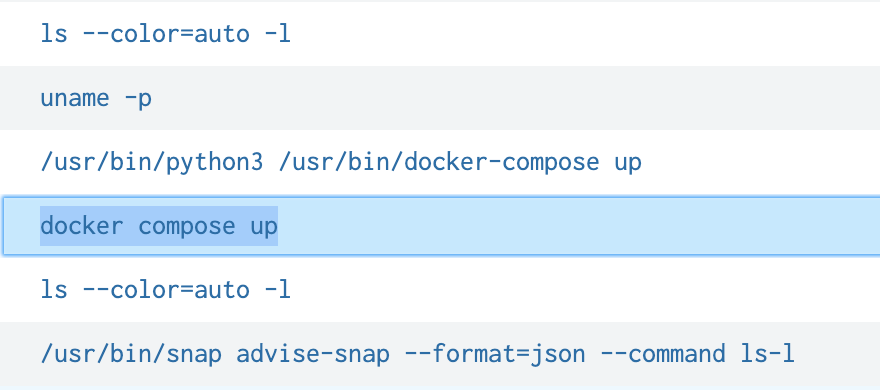Click "--color=auto" in the ls row above uname
This screenshot has width=880, height=390.
pyautogui.click(x=166, y=34)
